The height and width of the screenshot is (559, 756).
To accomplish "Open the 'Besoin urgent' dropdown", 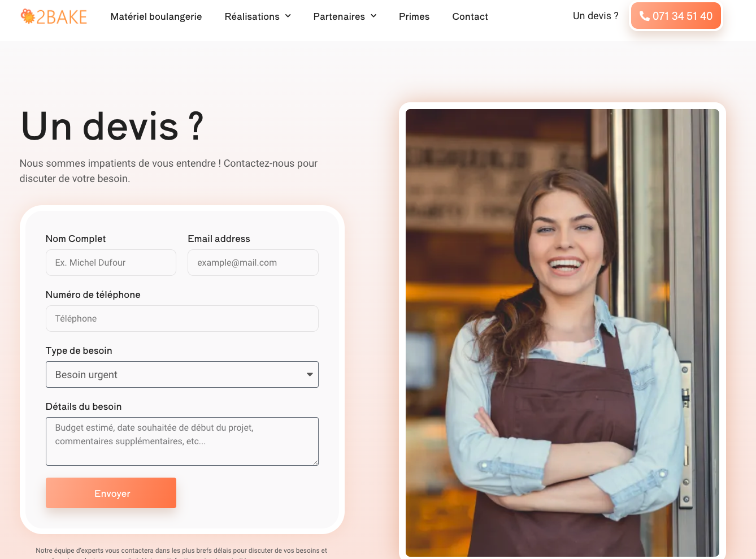I will pos(182,374).
